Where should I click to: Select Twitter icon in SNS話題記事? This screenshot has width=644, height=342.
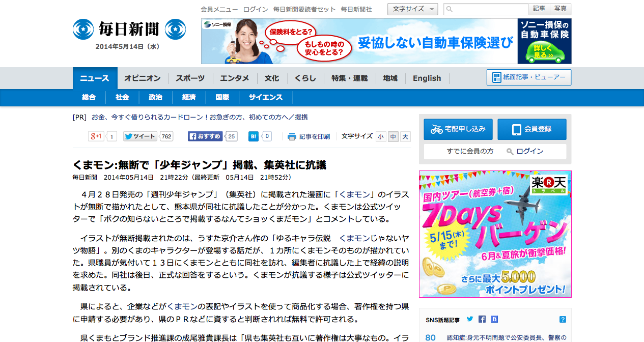470,320
